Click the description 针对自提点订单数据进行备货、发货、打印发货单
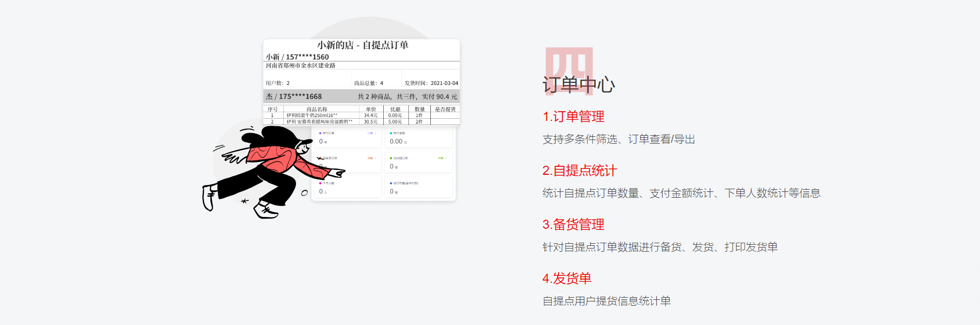980x325 pixels. [x=660, y=247]
